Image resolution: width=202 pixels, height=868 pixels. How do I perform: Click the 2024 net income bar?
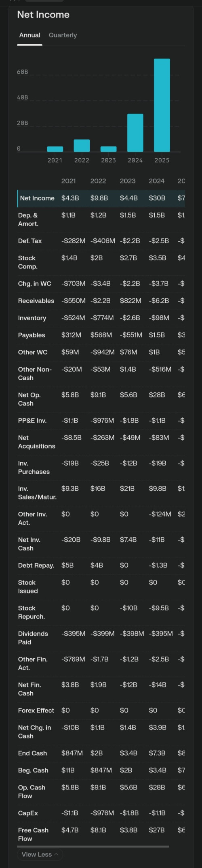point(135,133)
